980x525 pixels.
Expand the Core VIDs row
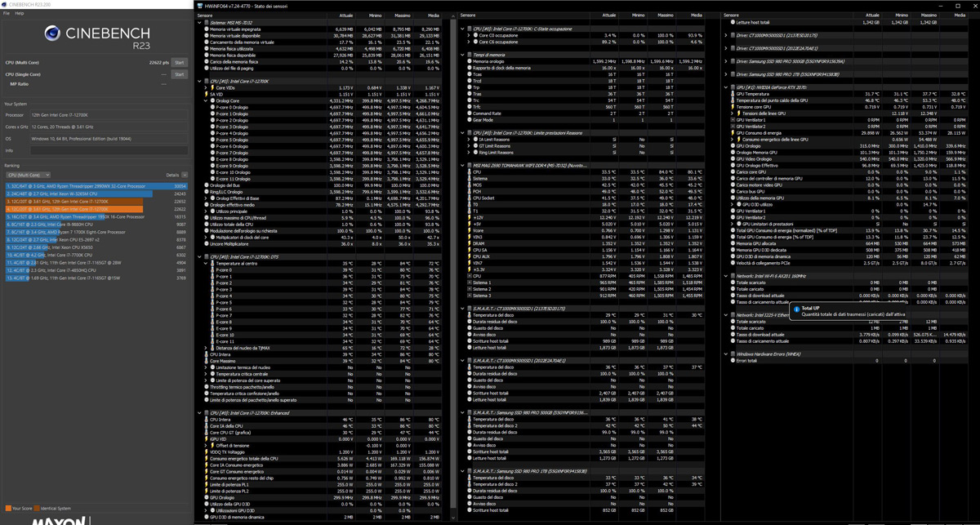(207, 87)
